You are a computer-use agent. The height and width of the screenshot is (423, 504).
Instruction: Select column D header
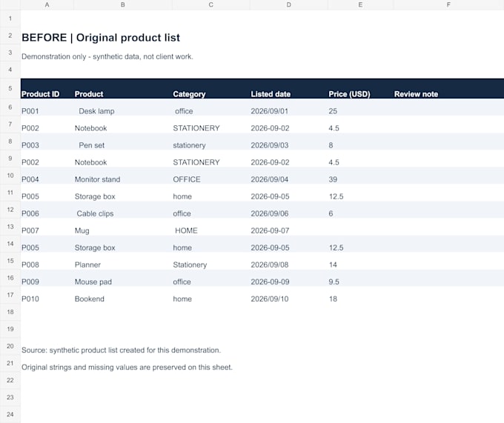(288, 5)
